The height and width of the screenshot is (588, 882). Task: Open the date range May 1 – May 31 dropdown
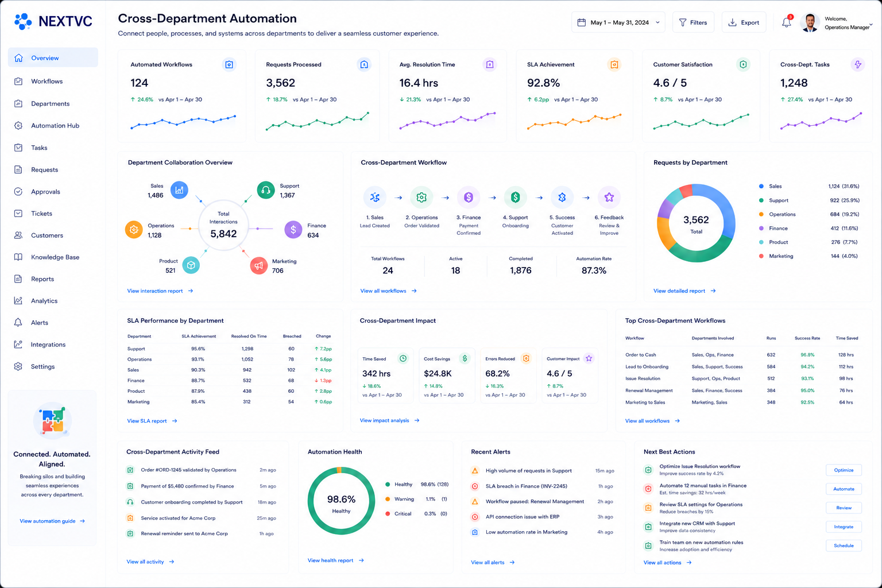coord(618,22)
